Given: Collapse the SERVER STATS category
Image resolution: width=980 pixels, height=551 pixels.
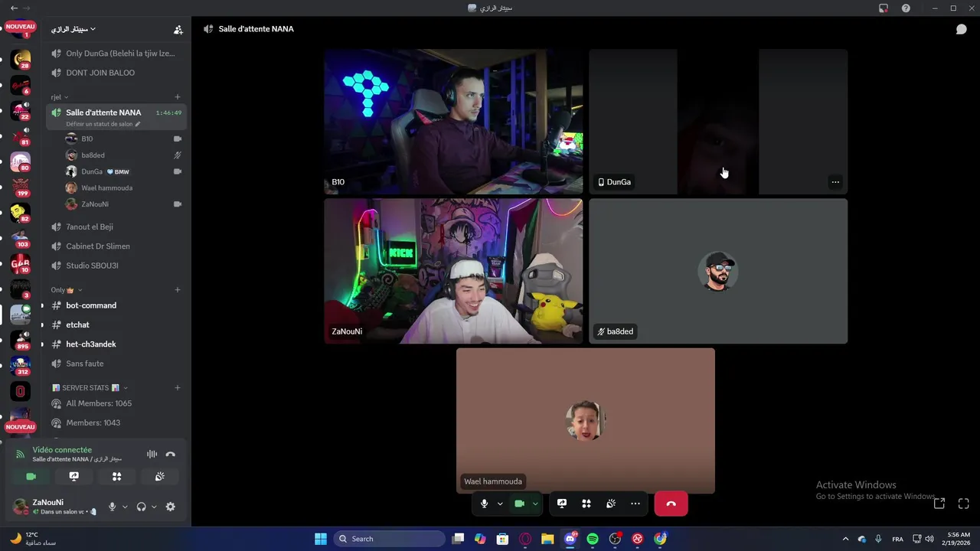Looking at the screenshot, I should click(90, 388).
